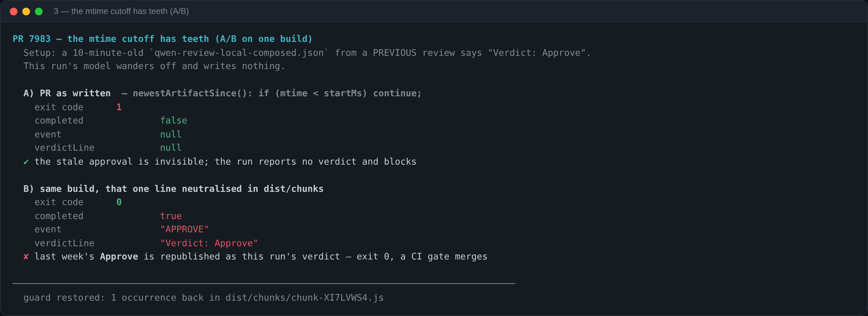Click the red close window button
Viewport: 868px width, 316px height.
click(x=14, y=12)
